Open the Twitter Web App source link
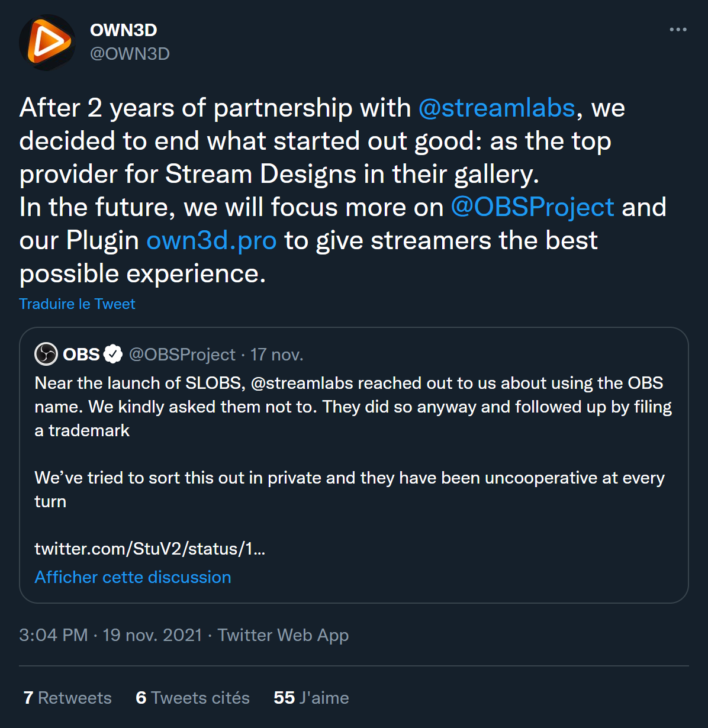The height and width of the screenshot is (728, 708). pos(283,635)
